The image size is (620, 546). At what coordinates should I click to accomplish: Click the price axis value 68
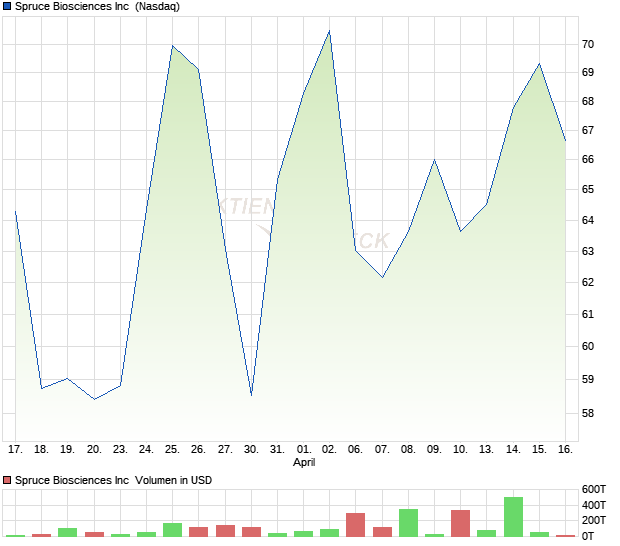[588, 102]
